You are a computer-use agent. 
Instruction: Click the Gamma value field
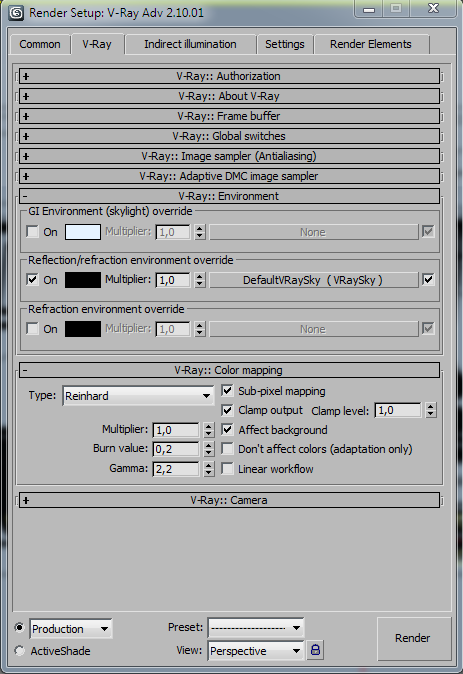coord(176,469)
